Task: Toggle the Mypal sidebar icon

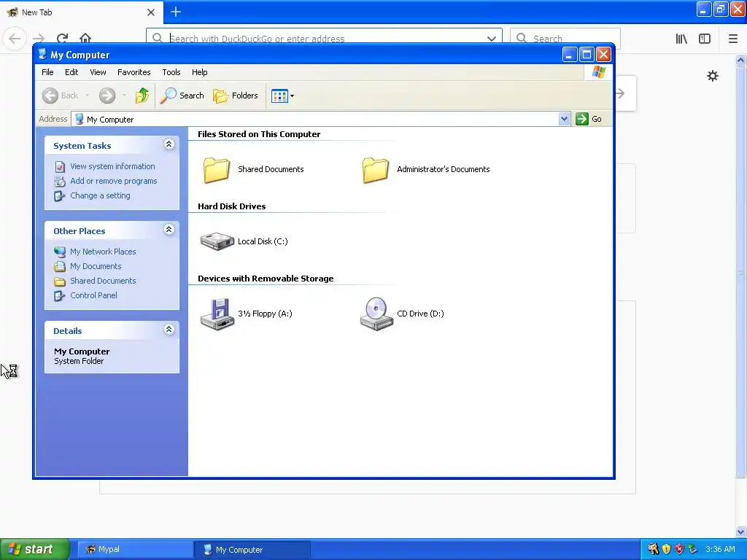Action: 705,39
